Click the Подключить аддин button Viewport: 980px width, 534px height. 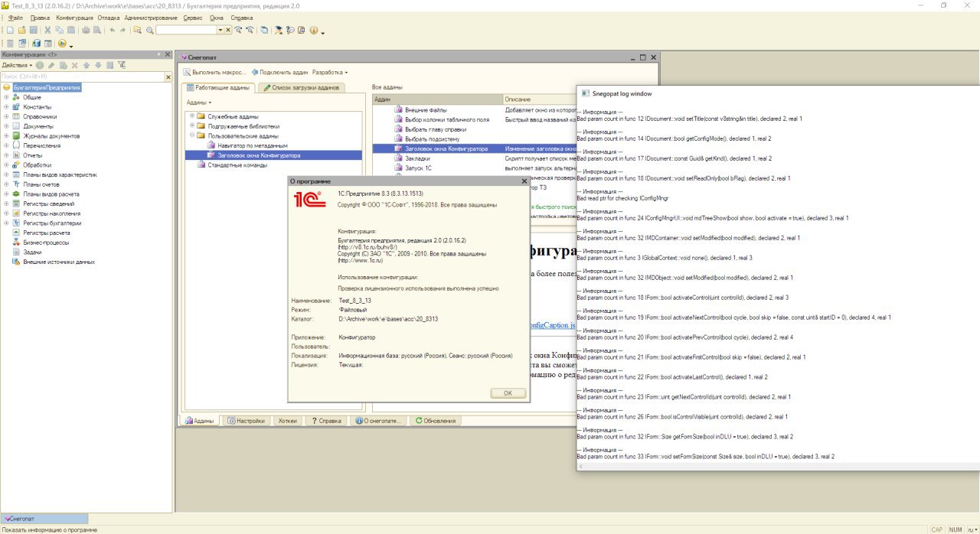click(279, 72)
